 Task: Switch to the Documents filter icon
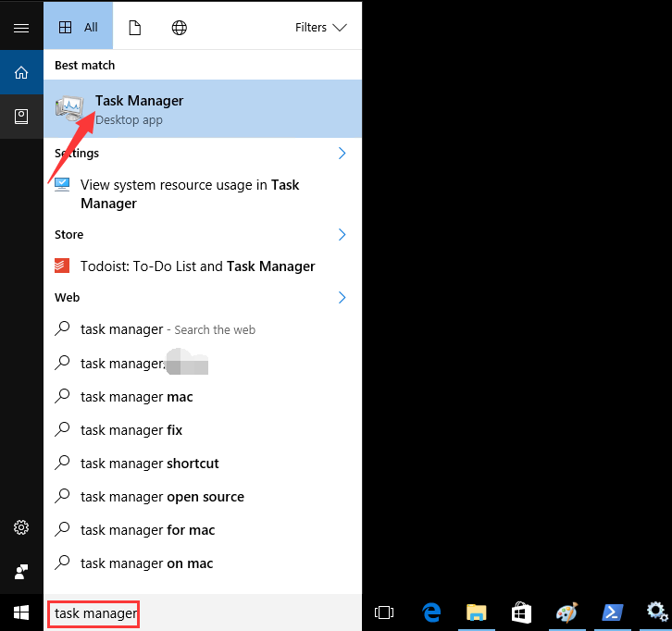pyautogui.click(x=135, y=28)
